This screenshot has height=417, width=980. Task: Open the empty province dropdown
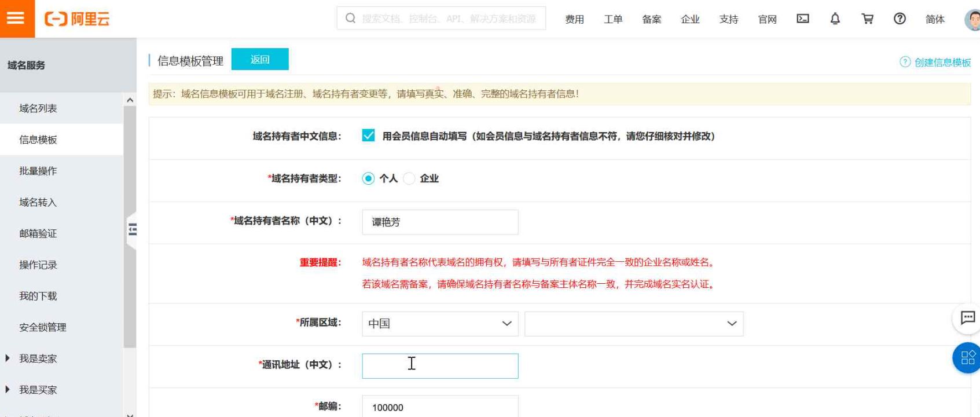click(633, 324)
